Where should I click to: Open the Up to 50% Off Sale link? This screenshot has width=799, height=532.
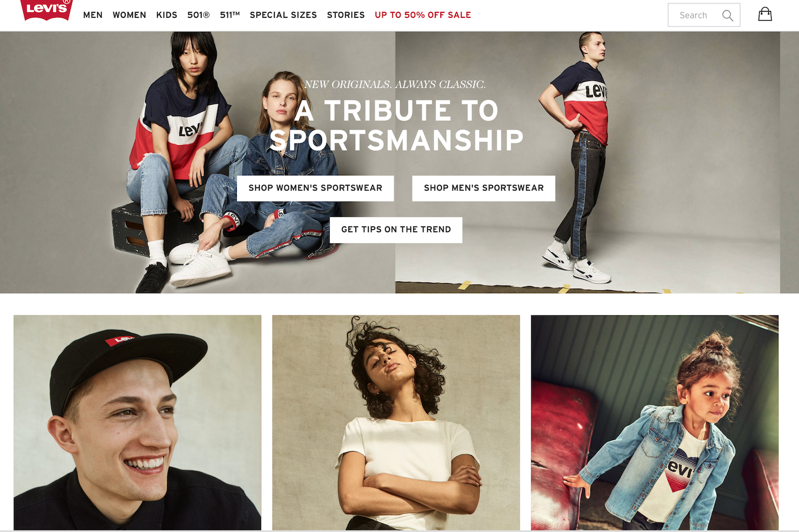pyautogui.click(x=423, y=15)
